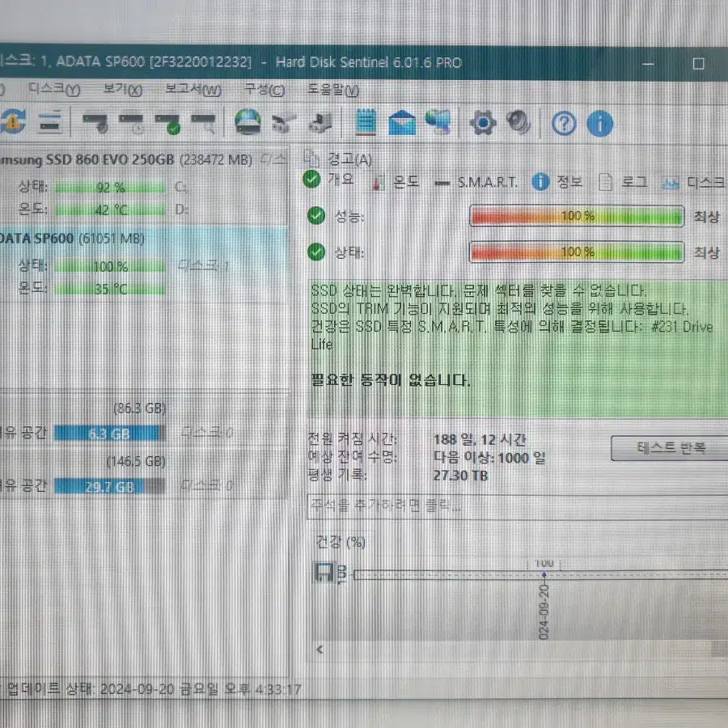This screenshot has width=728, height=728.
Task: Click the 다음 이상: 1000 일 lifetime value
Action: click(x=489, y=458)
